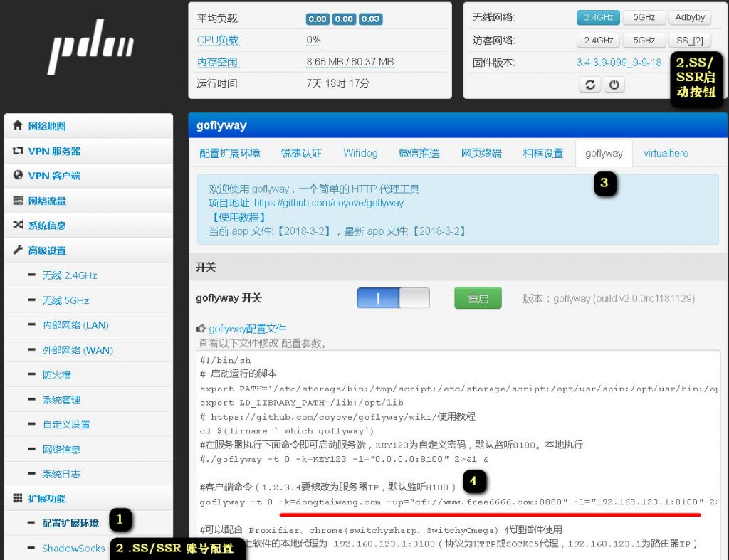729x560 pixels.
Task: Open 配置扩展环境 in the sidebar
Action: 70,523
